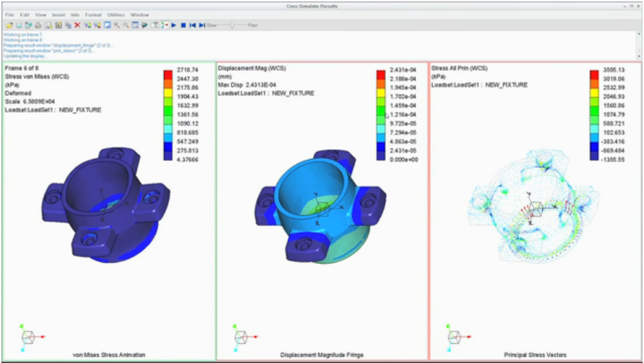Click the open folder icon in toolbar
The height and width of the screenshot is (363, 644).
(x=9, y=25)
